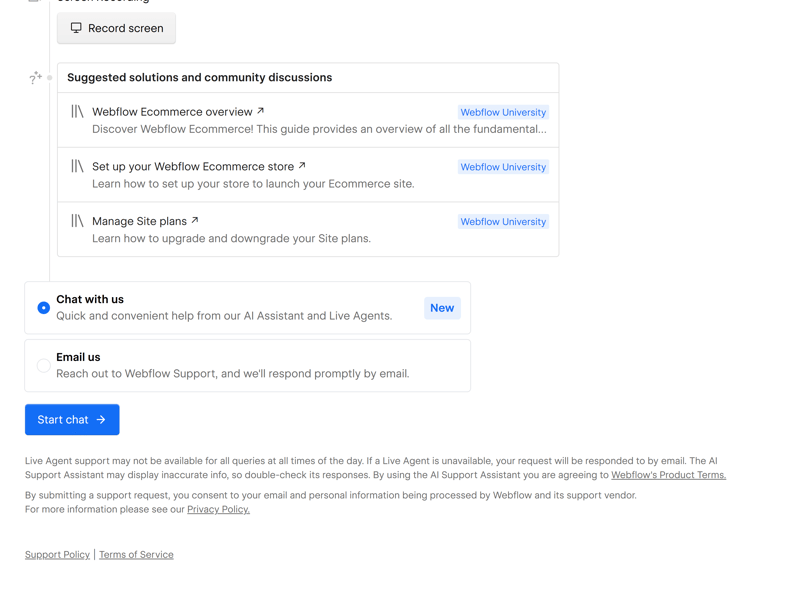Select the Email us radio button
This screenshot has height=600, width=800.
coord(44,366)
